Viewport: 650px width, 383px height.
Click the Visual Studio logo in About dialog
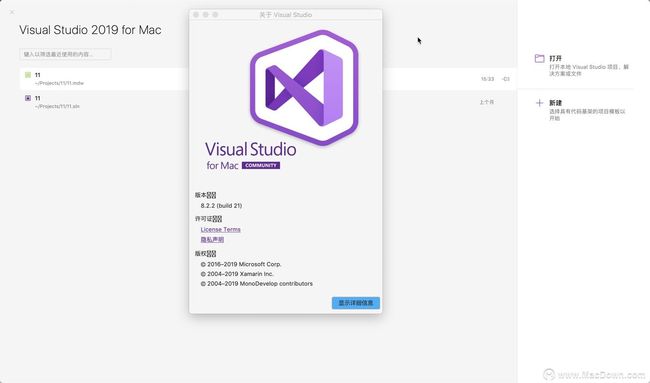click(x=304, y=87)
